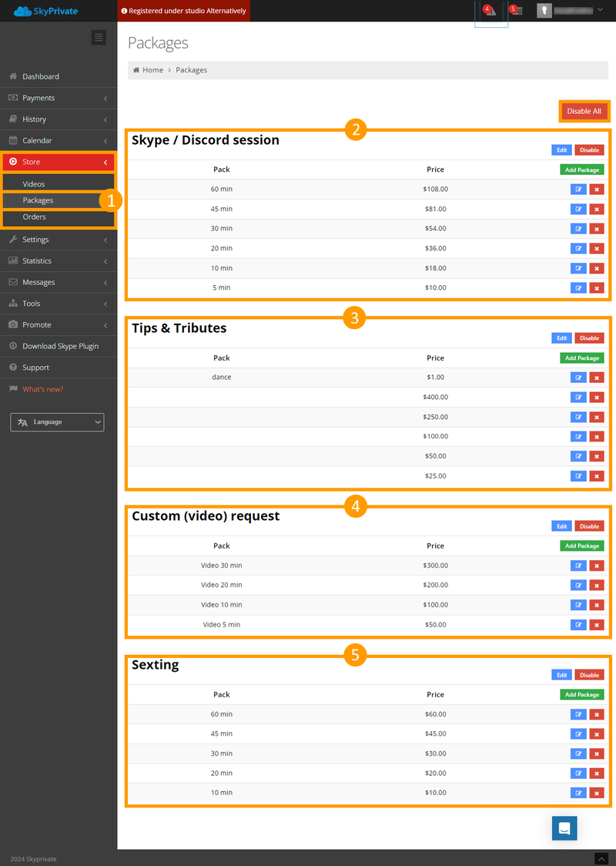Disable the Tips & Tributes category
This screenshot has height=866, width=616.
click(x=589, y=338)
